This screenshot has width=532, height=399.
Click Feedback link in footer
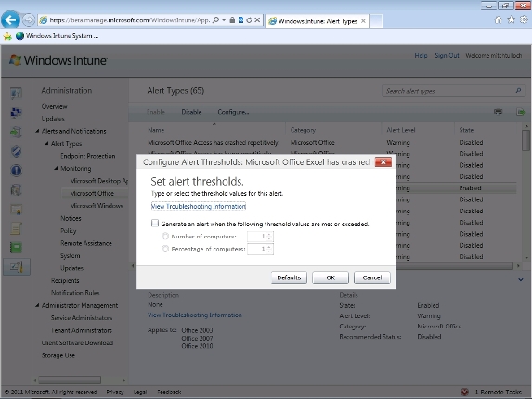tap(169, 393)
